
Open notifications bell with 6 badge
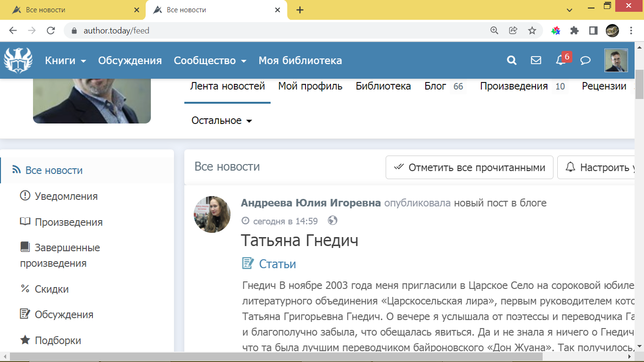561,60
